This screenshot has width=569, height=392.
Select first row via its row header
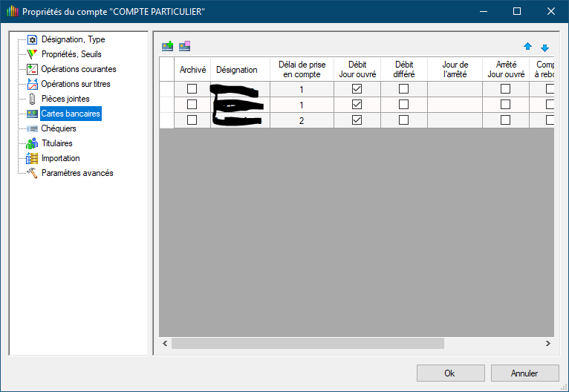click(x=167, y=89)
